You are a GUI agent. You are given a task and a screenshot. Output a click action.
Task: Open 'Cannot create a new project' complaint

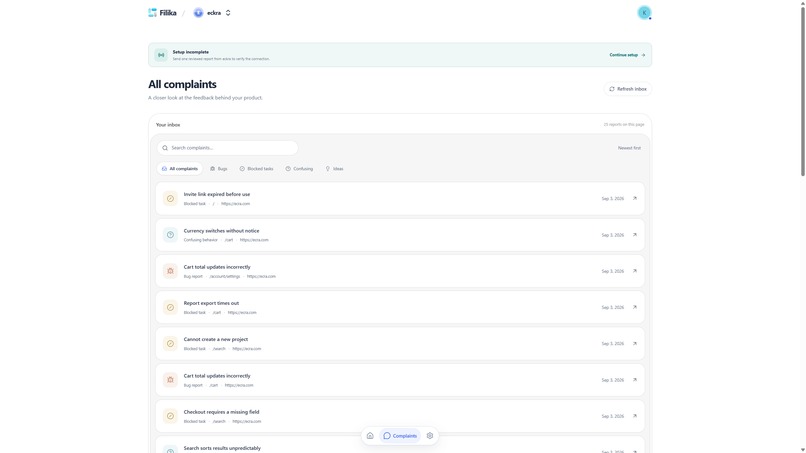(x=400, y=343)
